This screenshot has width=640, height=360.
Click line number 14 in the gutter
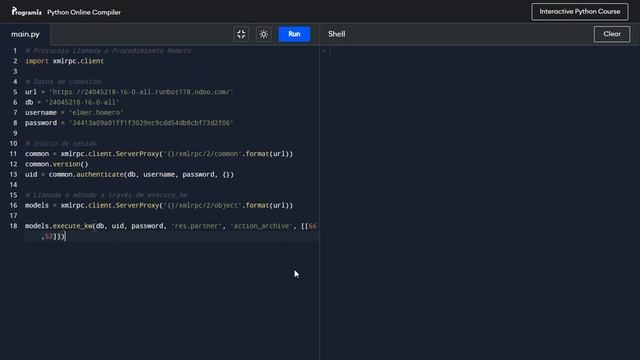point(13,184)
